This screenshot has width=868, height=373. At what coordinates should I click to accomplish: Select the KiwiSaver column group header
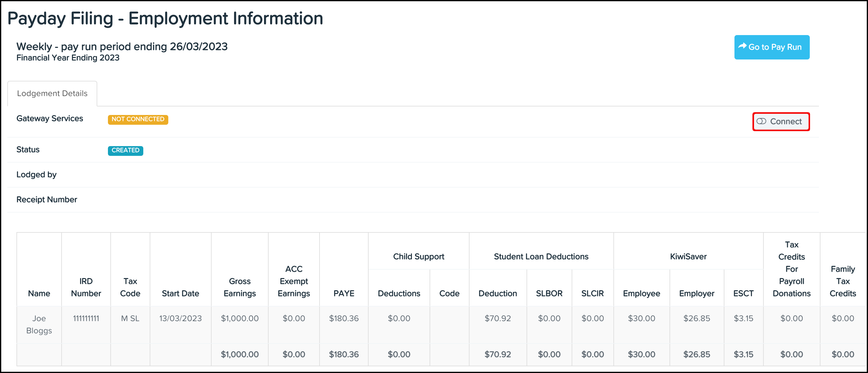688,256
